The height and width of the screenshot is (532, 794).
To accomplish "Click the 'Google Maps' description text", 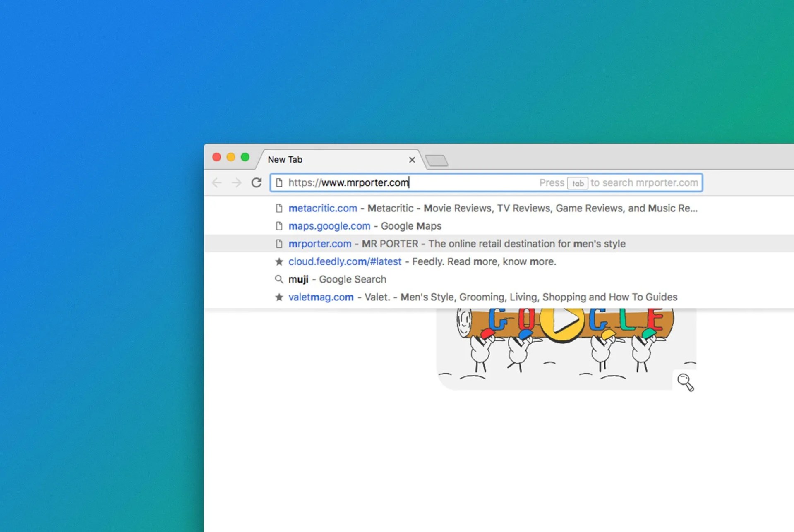I will (x=411, y=226).
